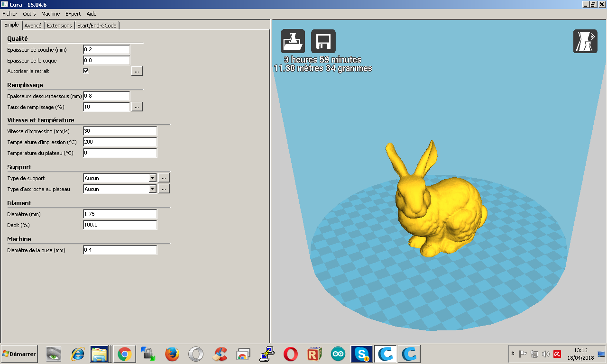The height and width of the screenshot is (364, 607).
Task: Click the Diamètre de la buse field
Action: pyautogui.click(x=120, y=250)
